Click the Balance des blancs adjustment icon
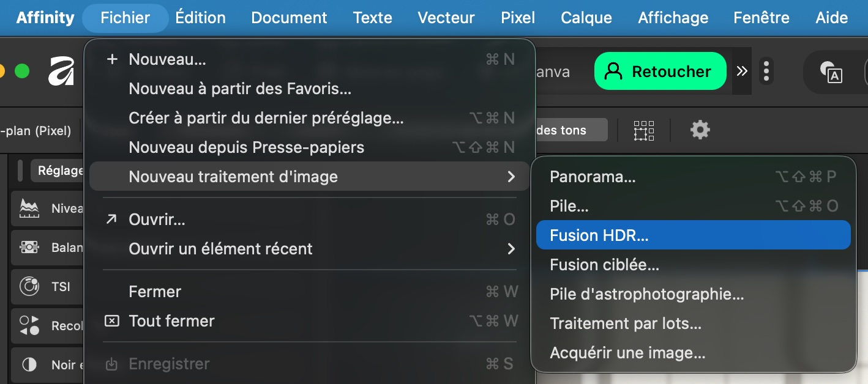Screen dimensions: 868x384 (29, 248)
